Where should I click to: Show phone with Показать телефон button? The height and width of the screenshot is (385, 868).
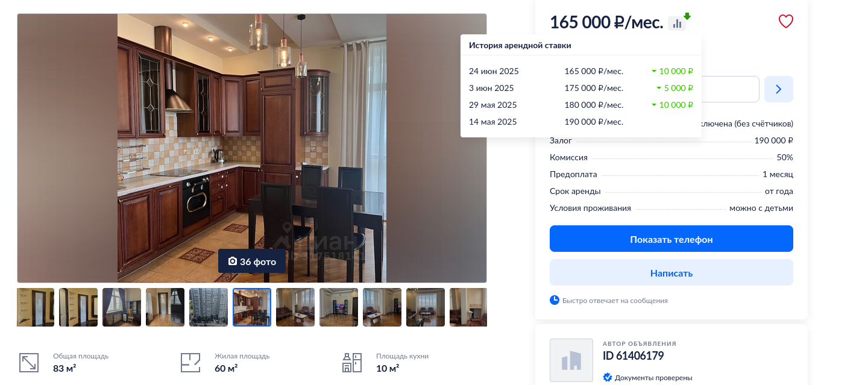(x=671, y=239)
